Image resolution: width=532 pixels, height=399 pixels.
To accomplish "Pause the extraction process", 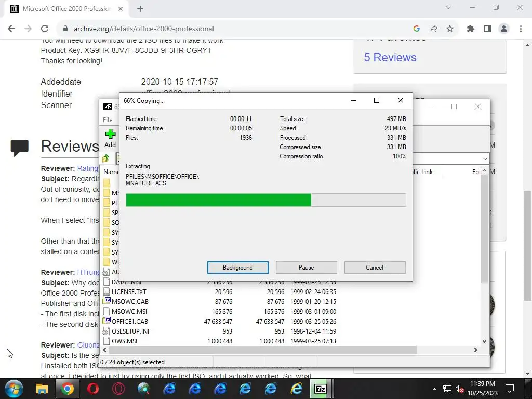I will 306,268.
